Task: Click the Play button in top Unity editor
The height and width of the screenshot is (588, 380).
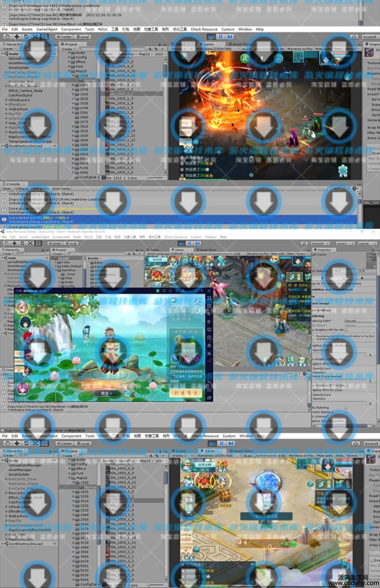Action: (211, 37)
